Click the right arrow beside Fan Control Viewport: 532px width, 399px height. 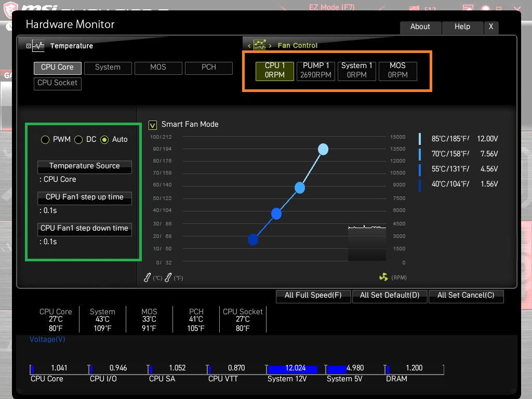click(270, 46)
